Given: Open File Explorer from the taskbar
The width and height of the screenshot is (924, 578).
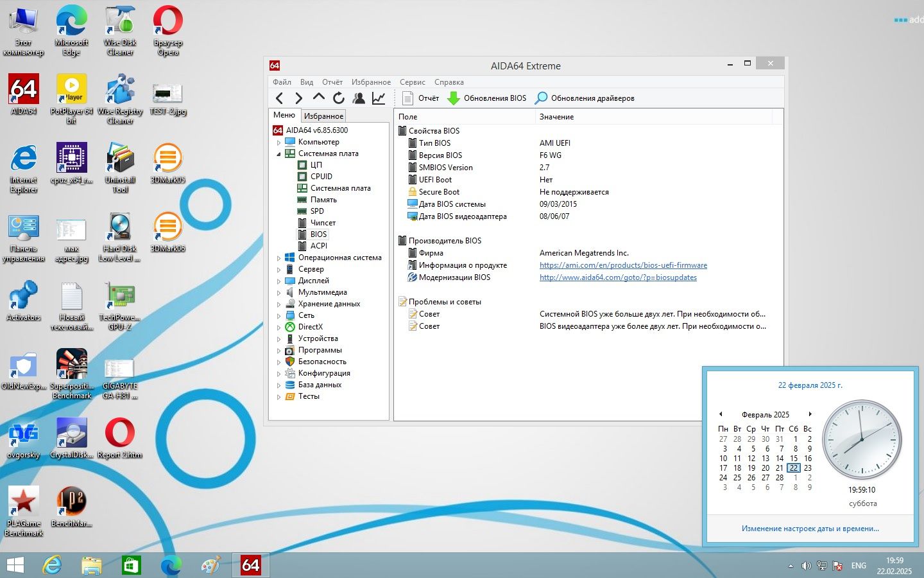Looking at the screenshot, I should (x=92, y=565).
